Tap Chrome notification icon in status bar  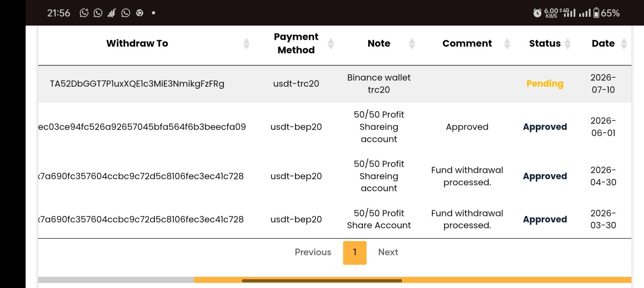coord(140,13)
